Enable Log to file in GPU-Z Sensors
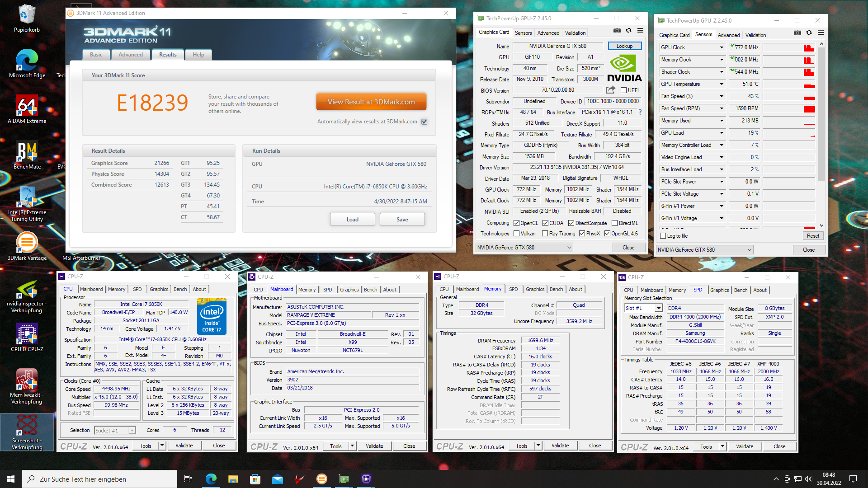 [x=663, y=236]
